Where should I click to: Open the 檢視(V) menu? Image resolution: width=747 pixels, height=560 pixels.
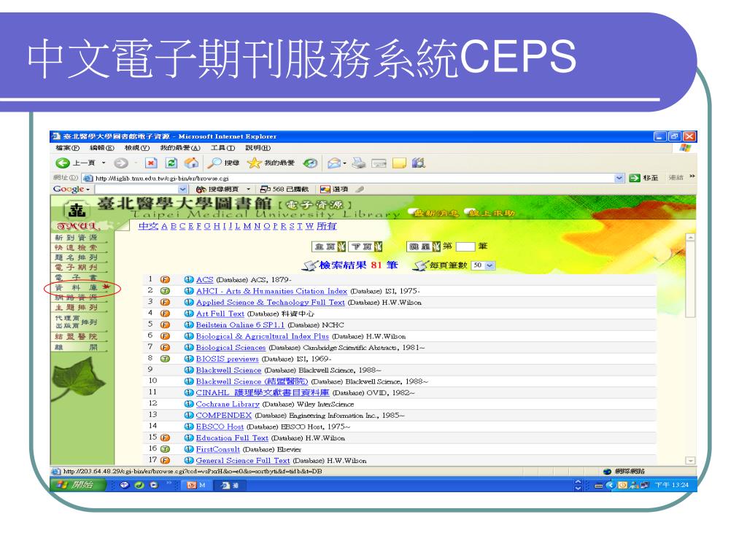click(137, 148)
